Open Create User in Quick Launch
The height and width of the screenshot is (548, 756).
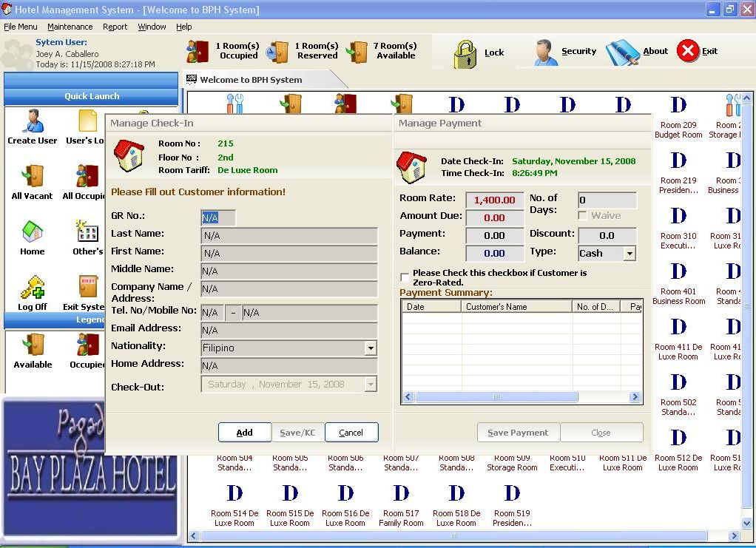(32, 121)
